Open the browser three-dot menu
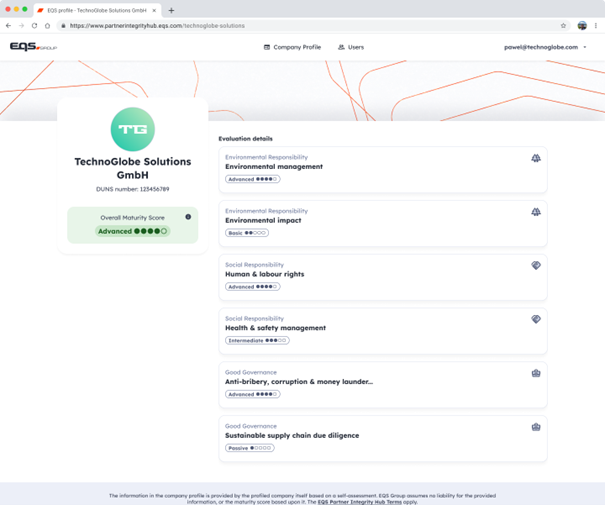 click(595, 25)
